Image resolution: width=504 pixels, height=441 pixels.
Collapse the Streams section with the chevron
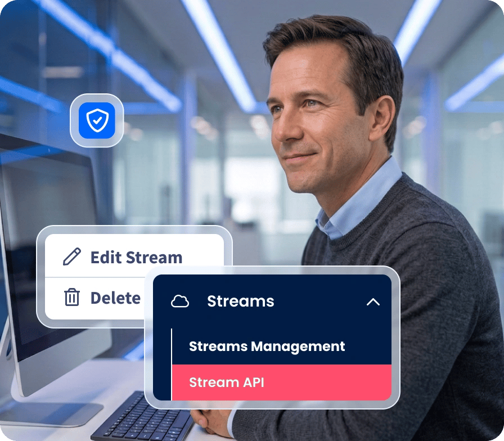(x=373, y=302)
